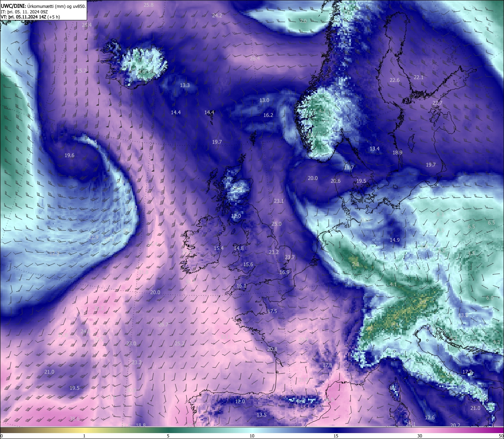Click the map value "13.5"
The image size is (504, 439).
(261, 415)
